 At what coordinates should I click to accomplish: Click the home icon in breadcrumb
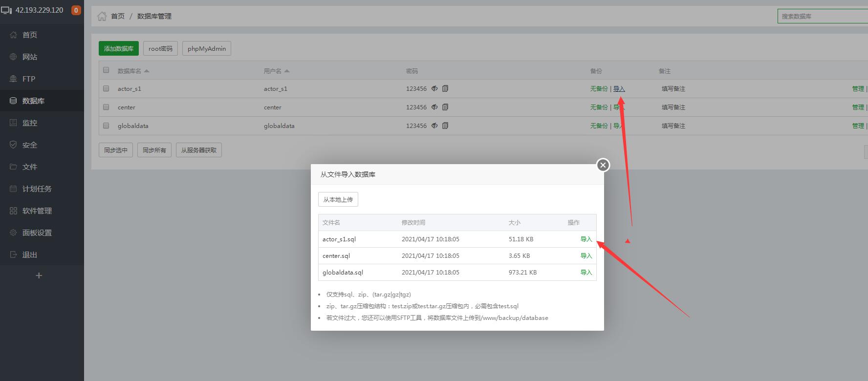click(x=102, y=16)
